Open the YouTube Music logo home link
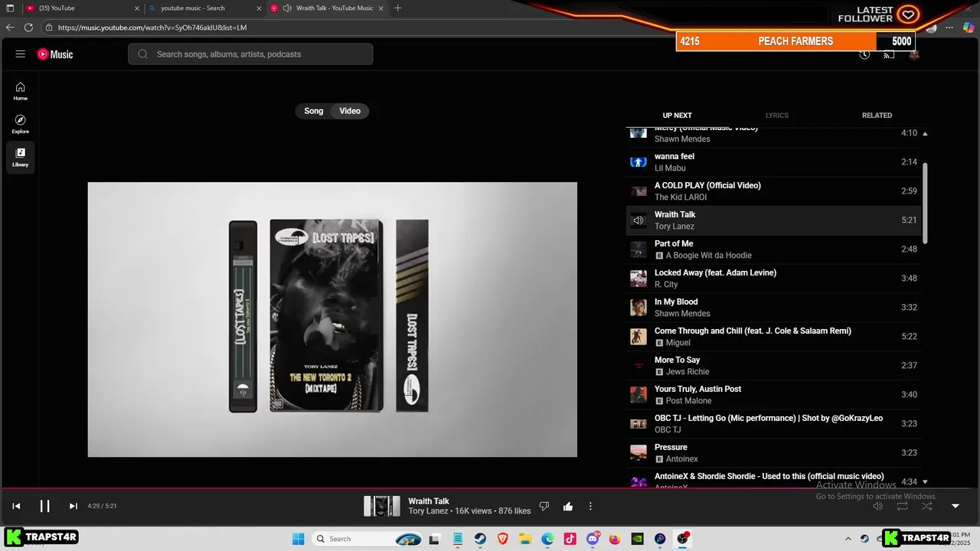This screenshot has width=980, height=551. pos(55,54)
